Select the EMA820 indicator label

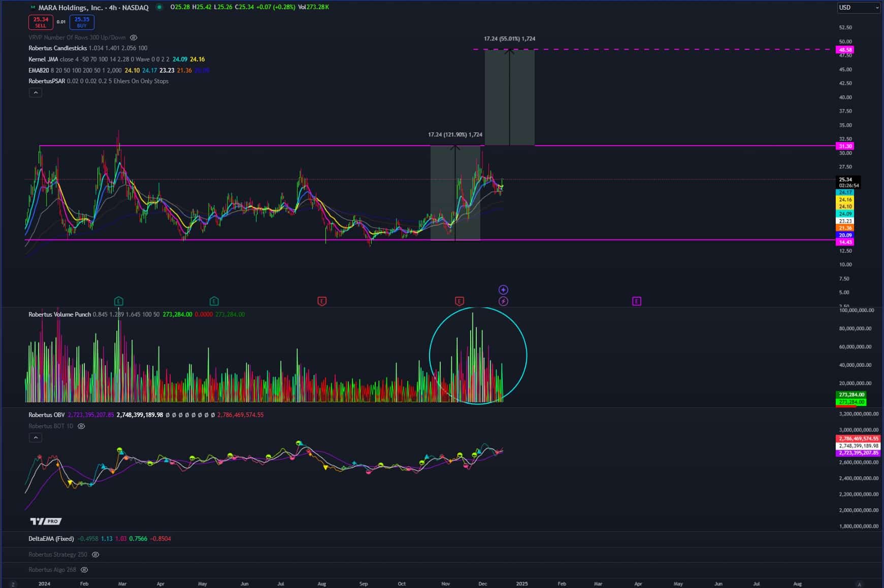click(39, 71)
